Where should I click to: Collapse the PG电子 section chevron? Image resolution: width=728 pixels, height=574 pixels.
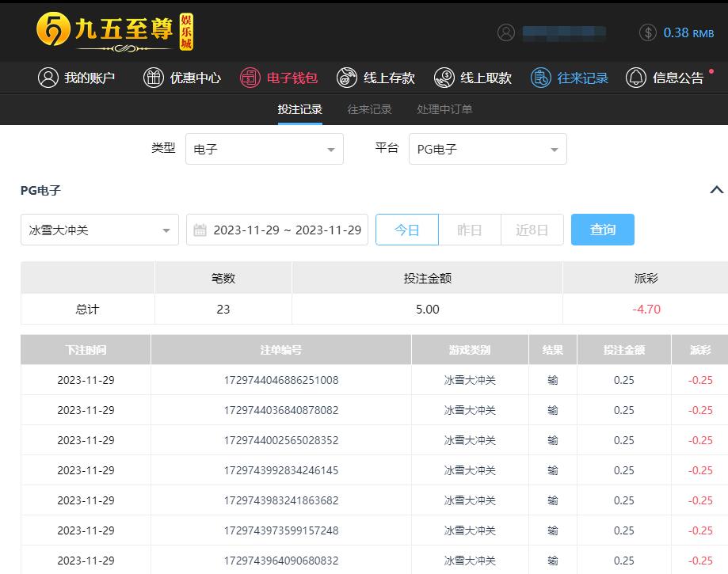[x=716, y=190]
